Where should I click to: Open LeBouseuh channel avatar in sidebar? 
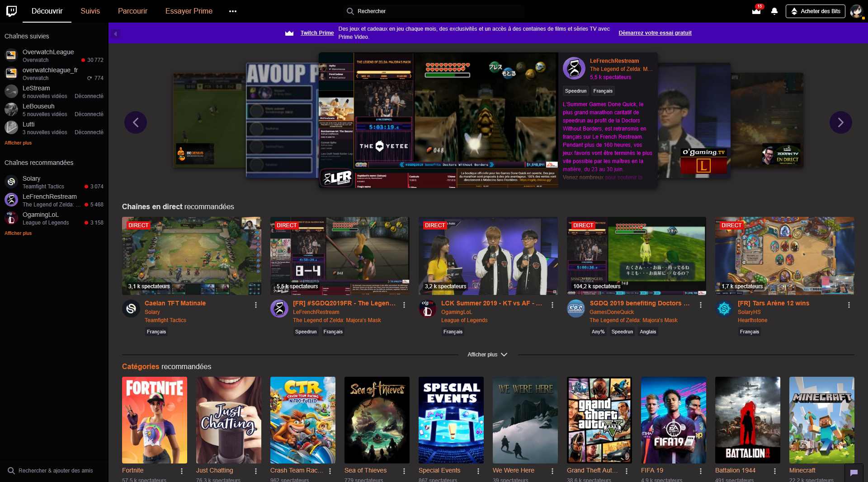click(11, 109)
